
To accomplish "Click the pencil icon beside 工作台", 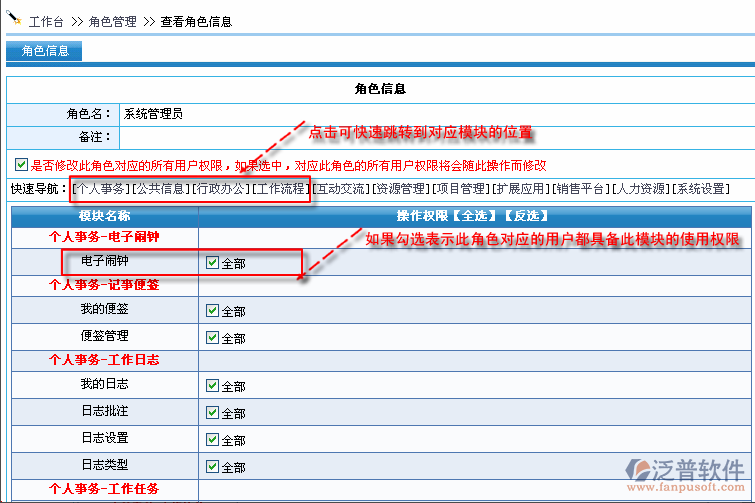I will 14,18.
